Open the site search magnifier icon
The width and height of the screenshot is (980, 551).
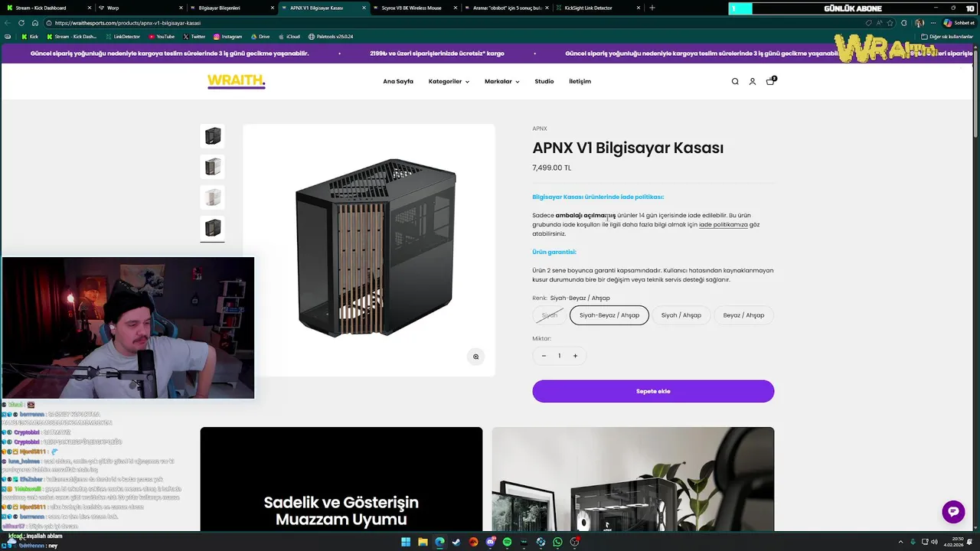(735, 81)
